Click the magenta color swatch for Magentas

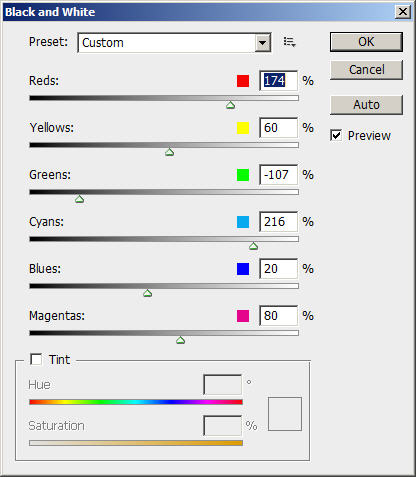pyautogui.click(x=243, y=316)
